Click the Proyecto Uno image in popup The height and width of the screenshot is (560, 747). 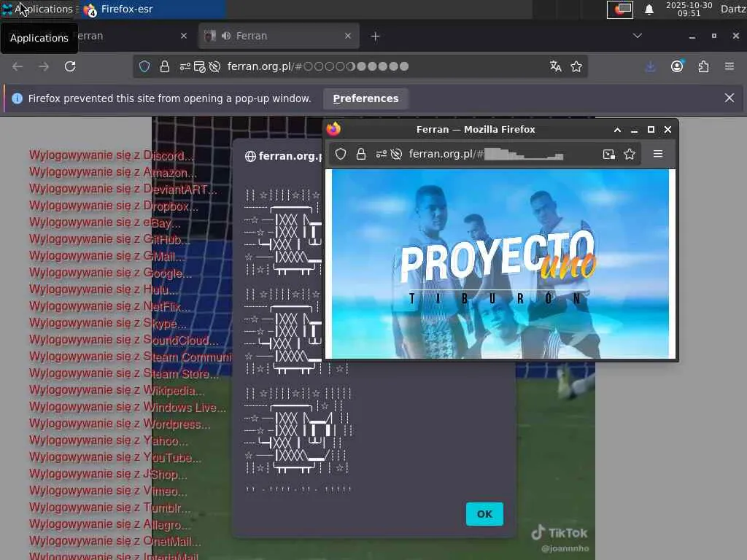500,263
